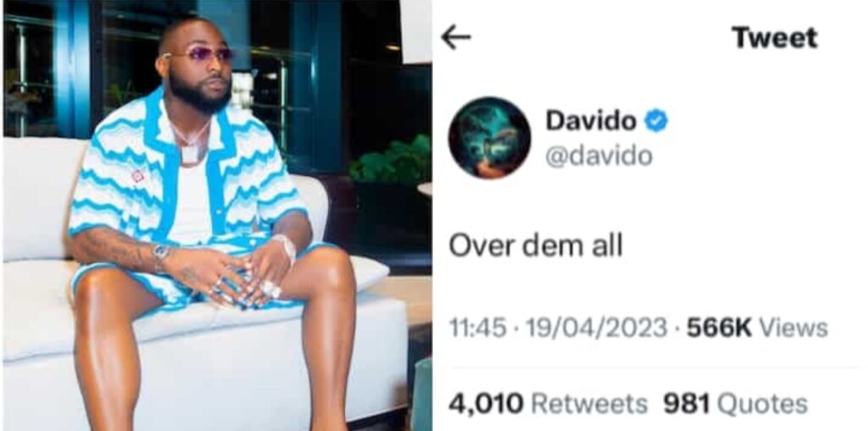Click the diamond bracelet in photo
The height and width of the screenshot is (431, 868).
[287, 247]
